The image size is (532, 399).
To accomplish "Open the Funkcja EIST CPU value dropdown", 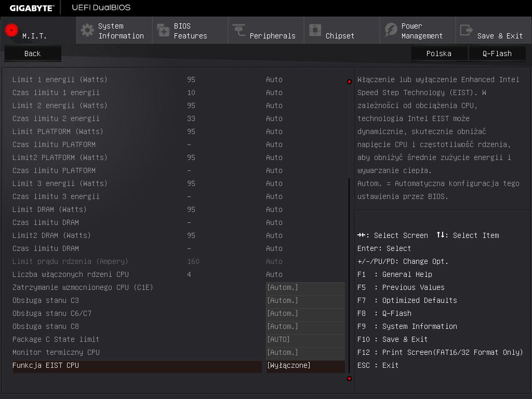I will point(305,366).
